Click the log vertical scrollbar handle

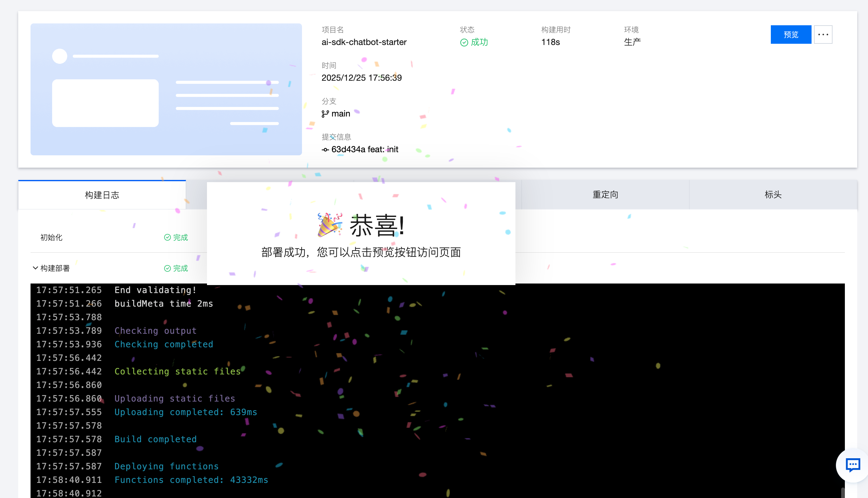tap(842, 492)
